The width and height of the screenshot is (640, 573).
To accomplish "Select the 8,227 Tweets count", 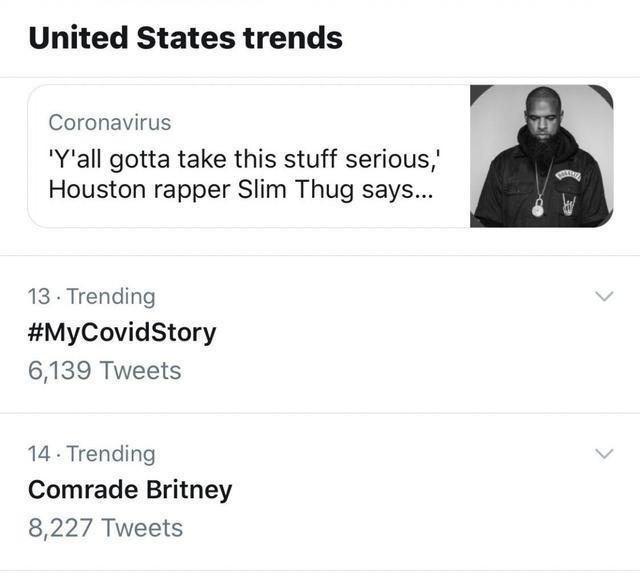I will pos(105,527).
